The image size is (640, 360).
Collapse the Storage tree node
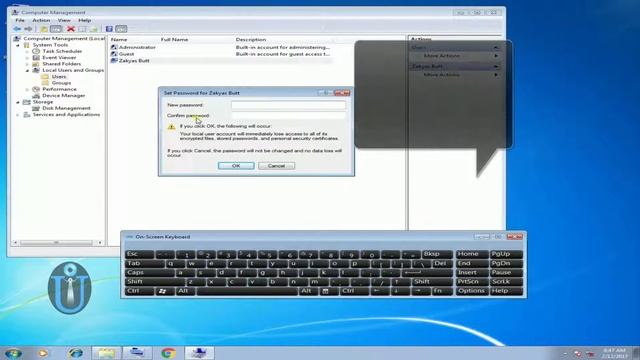click(18, 102)
